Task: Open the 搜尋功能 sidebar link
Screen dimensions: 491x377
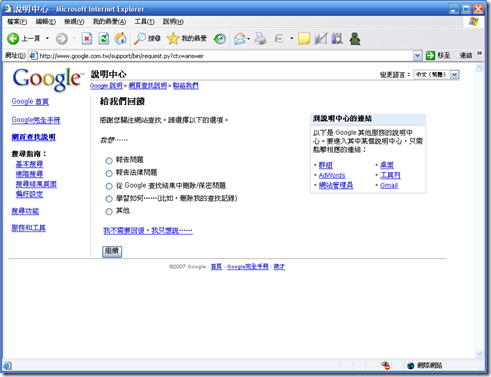Action: tap(25, 211)
